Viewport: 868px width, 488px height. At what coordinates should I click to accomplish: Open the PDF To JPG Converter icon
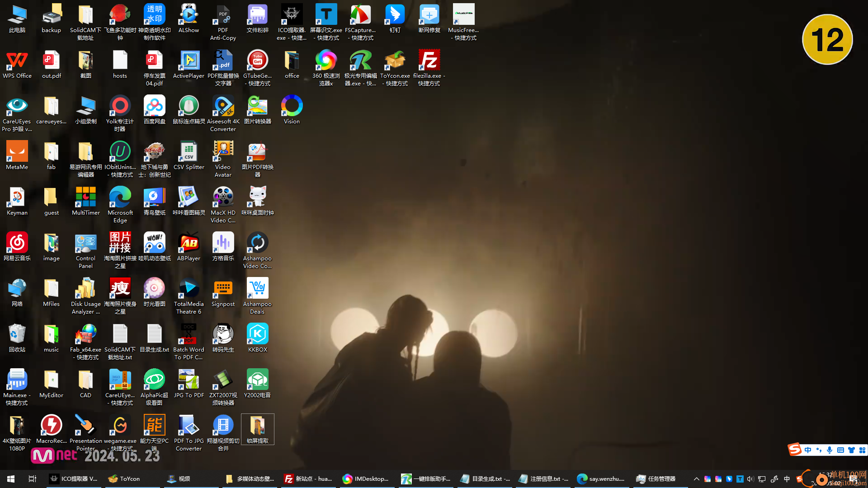click(189, 433)
